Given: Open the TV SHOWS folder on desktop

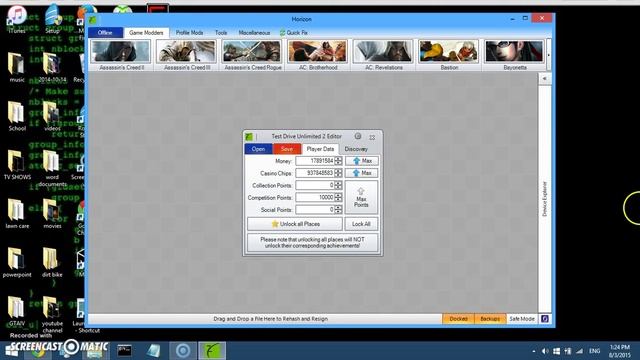Looking at the screenshot, I should click(x=17, y=165).
